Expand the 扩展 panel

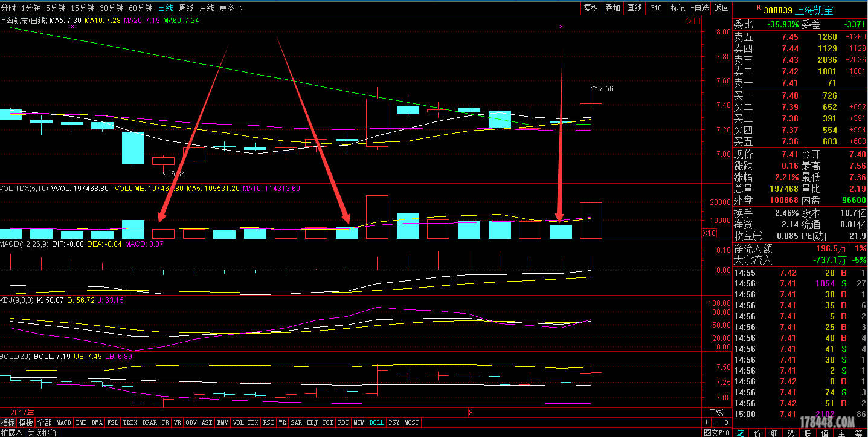point(11,433)
